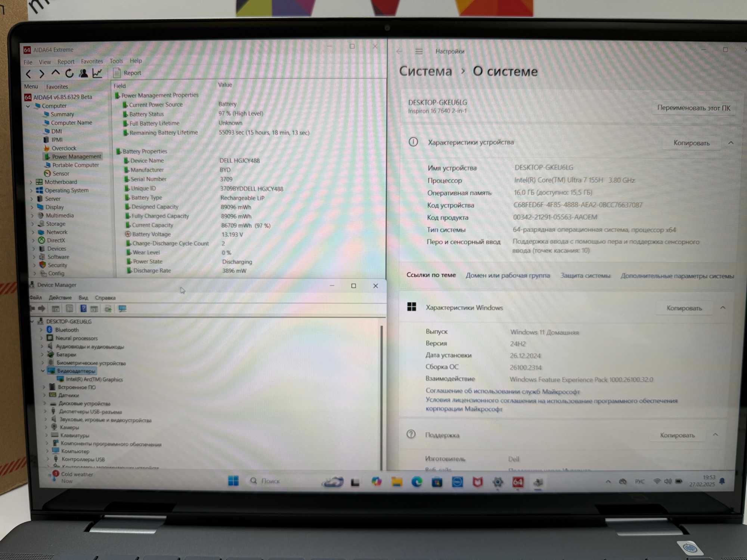Screen dimensions: 747x560
Task: Open Действие menu in Device Manager
Action: click(60, 298)
